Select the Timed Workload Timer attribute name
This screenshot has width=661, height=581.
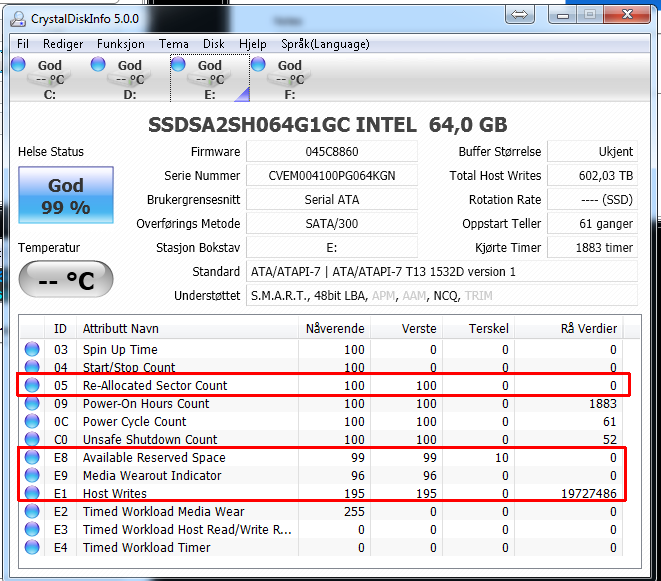pyautogui.click(x=146, y=547)
